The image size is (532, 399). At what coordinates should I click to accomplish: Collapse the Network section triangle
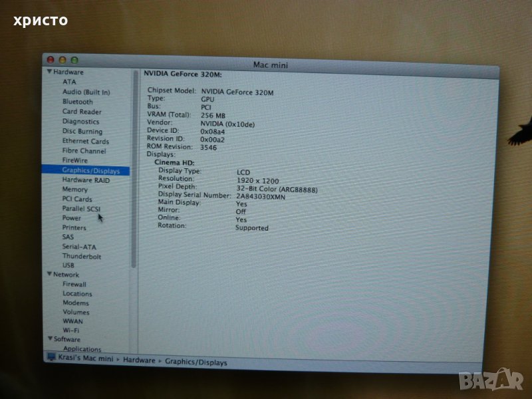[x=49, y=275]
